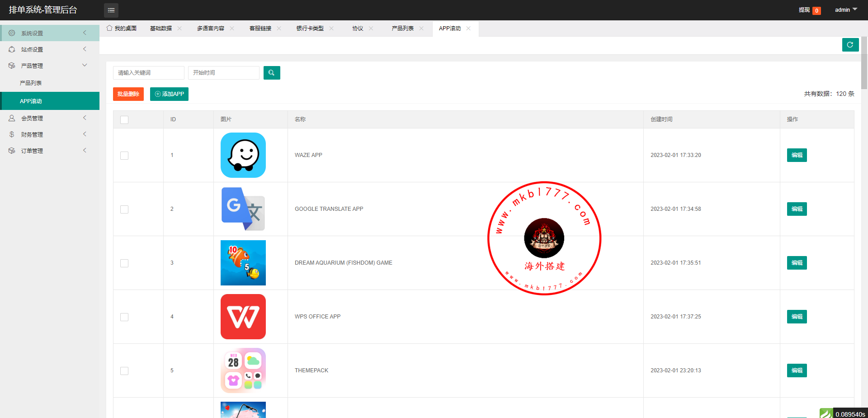Select APP滚动 in the sidebar
Screen dimensions: 868x418
(50, 101)
